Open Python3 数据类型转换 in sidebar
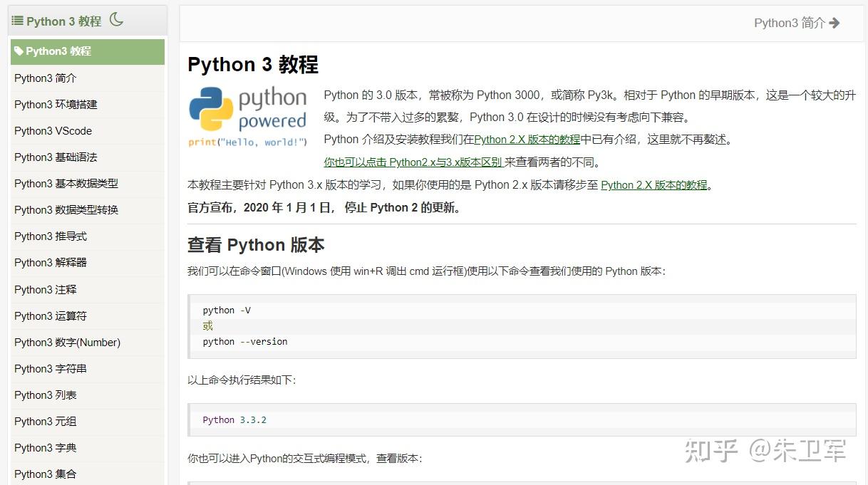Viewport: 868px width, 485px height. (x=66, y=209)
